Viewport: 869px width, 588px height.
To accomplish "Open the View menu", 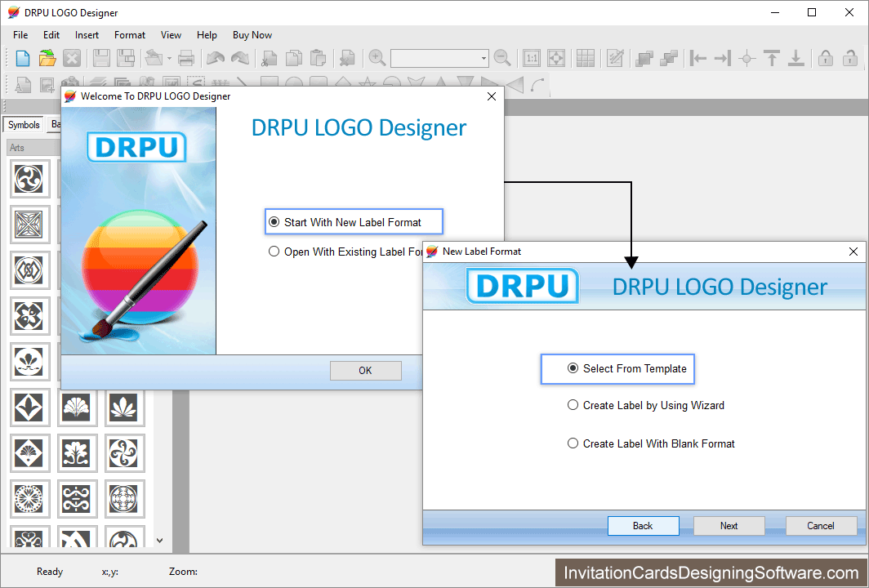I will click(171, 35).
